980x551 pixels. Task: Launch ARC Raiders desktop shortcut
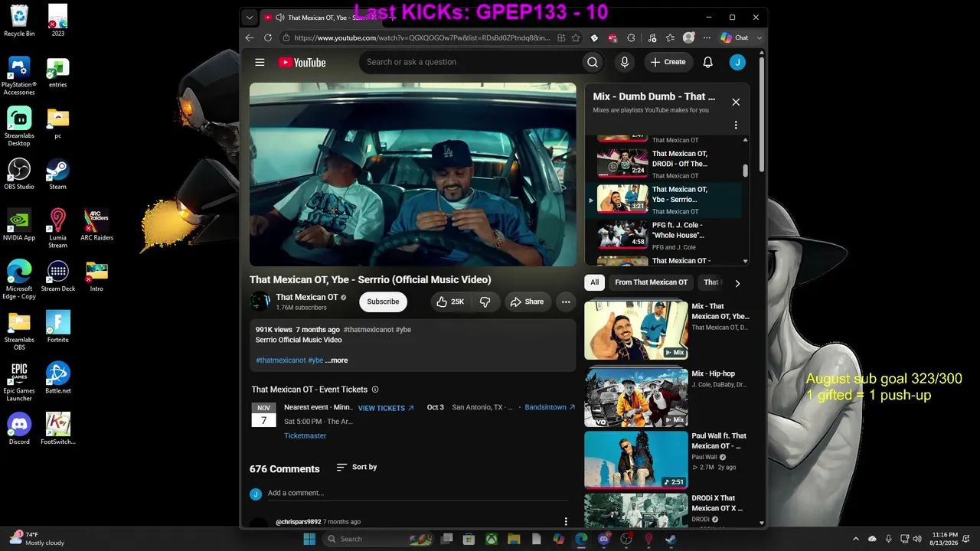pos(96,225)
